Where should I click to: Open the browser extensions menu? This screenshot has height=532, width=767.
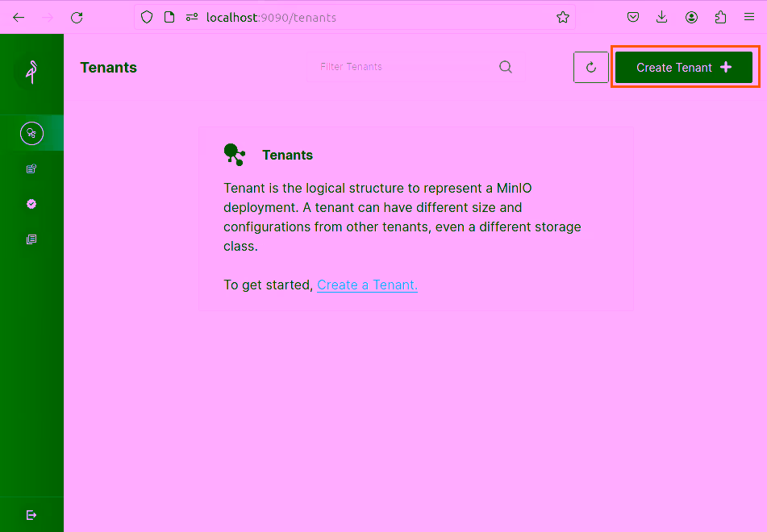[720, 17]
